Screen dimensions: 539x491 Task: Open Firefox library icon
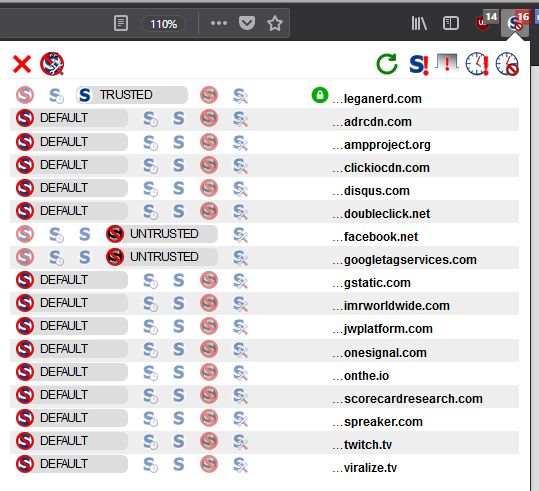coord(419,23)
